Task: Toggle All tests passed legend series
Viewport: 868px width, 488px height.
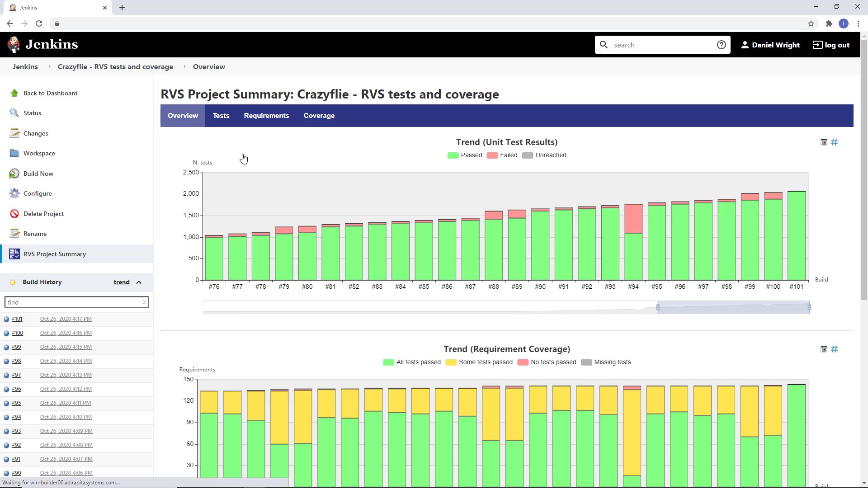Action: click(412, 362)
